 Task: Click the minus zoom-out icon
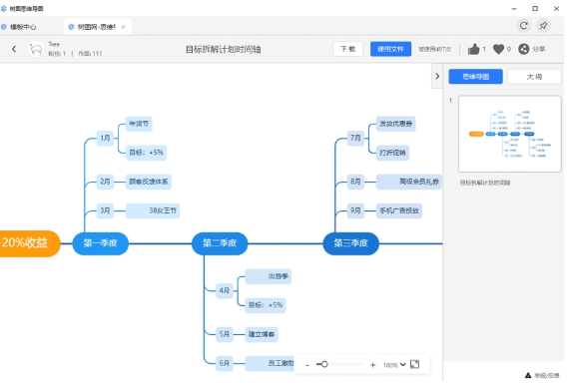coord(307,365)
